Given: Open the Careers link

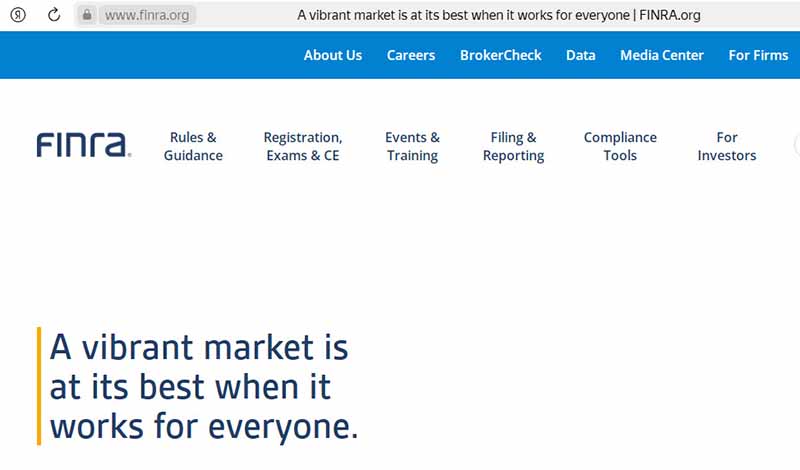Looking at the screenshot, I should [x=411, y=55].
